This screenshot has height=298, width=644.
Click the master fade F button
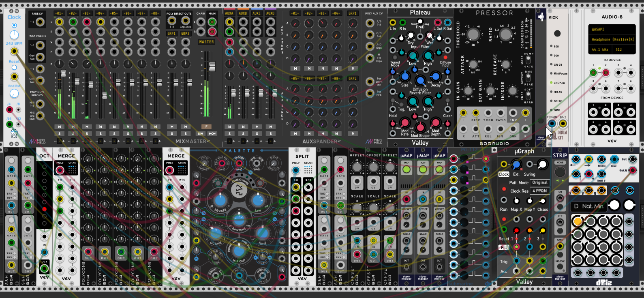click(206, 127)
